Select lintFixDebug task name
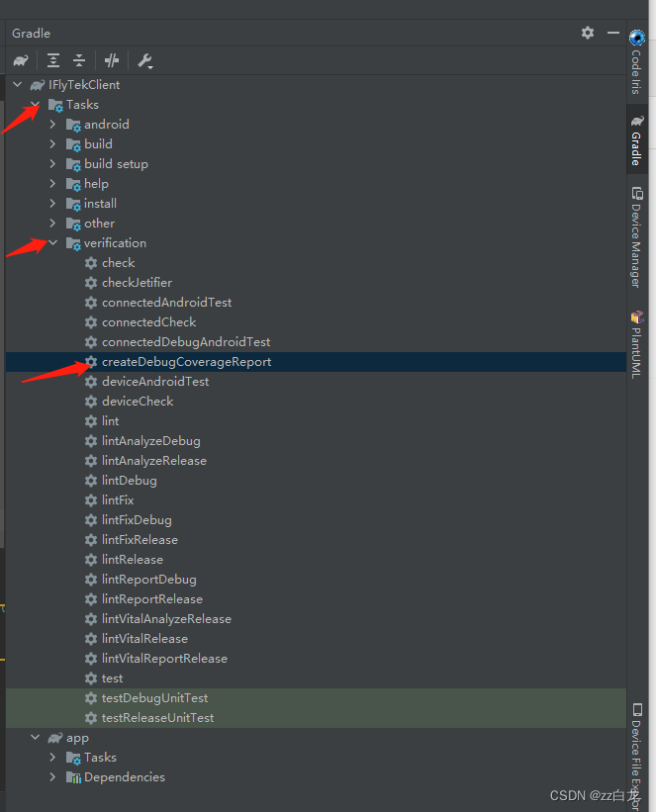The image size is (656, 812). [x=137, y=520]
